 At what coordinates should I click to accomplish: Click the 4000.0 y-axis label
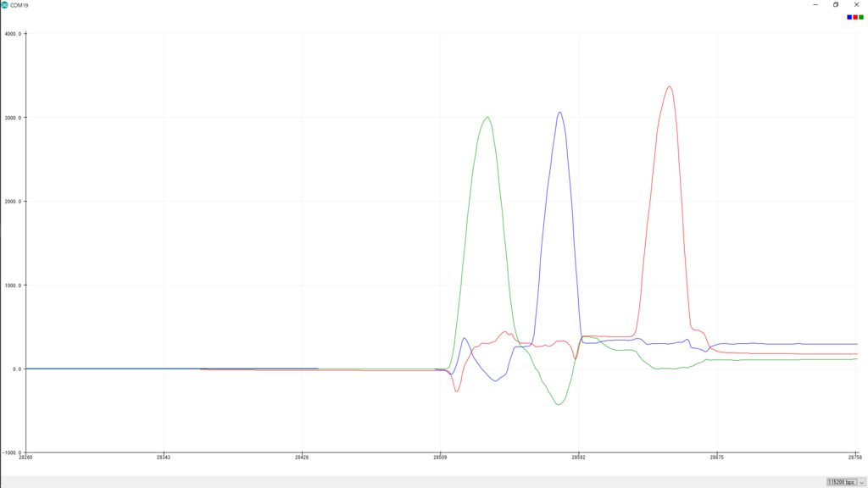(13, 34)
